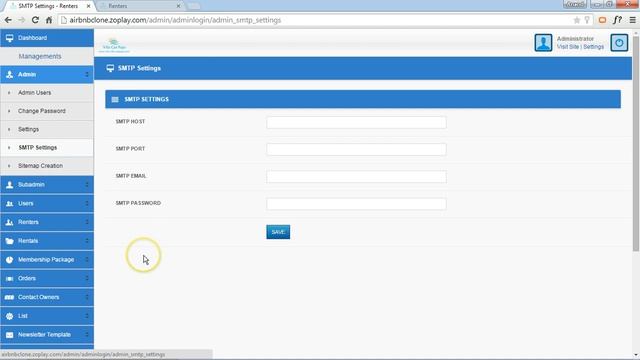The width and height of the screenshot is (640, 360).
Task: Click the administrator avatar icon
Action: tap(543, 42)
